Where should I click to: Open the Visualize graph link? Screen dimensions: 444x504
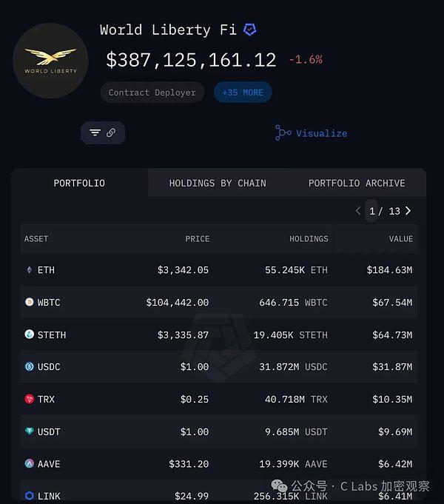pyautogui.click(x=312, y=133)
